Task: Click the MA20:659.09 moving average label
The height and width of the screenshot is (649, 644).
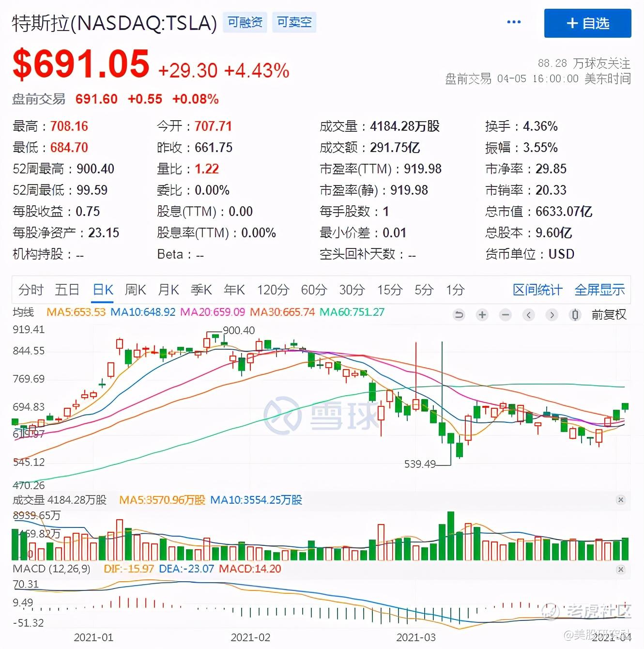Action: (213, 312)
